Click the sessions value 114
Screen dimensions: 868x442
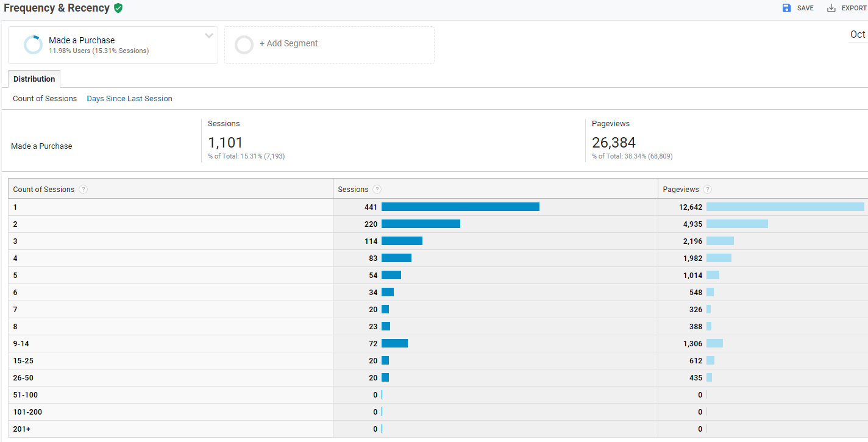371,241
